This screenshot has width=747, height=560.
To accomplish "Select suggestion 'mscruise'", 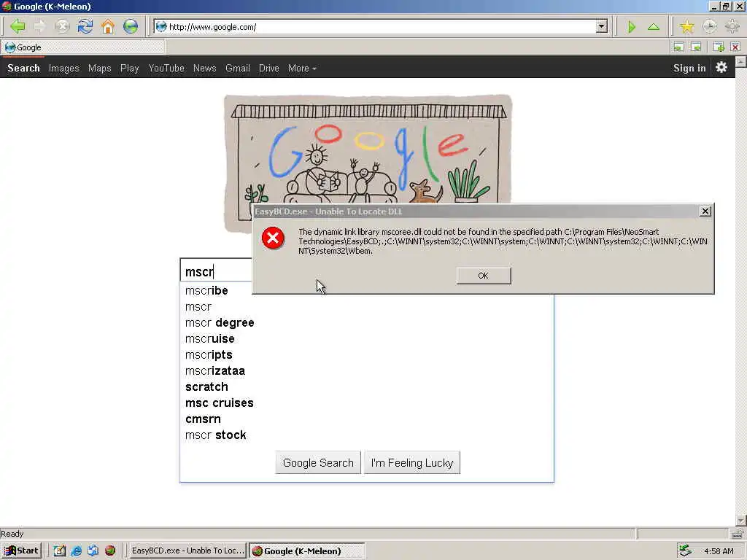I will pos(210,339).
